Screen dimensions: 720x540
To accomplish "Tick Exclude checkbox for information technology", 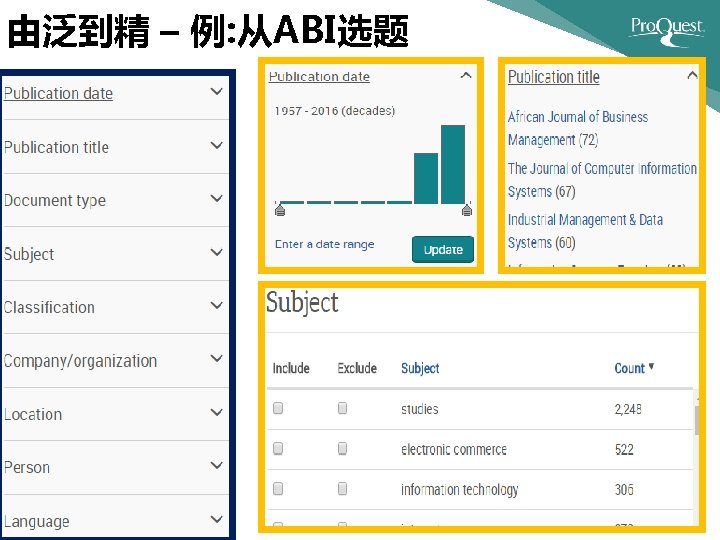I will point(342,489).
